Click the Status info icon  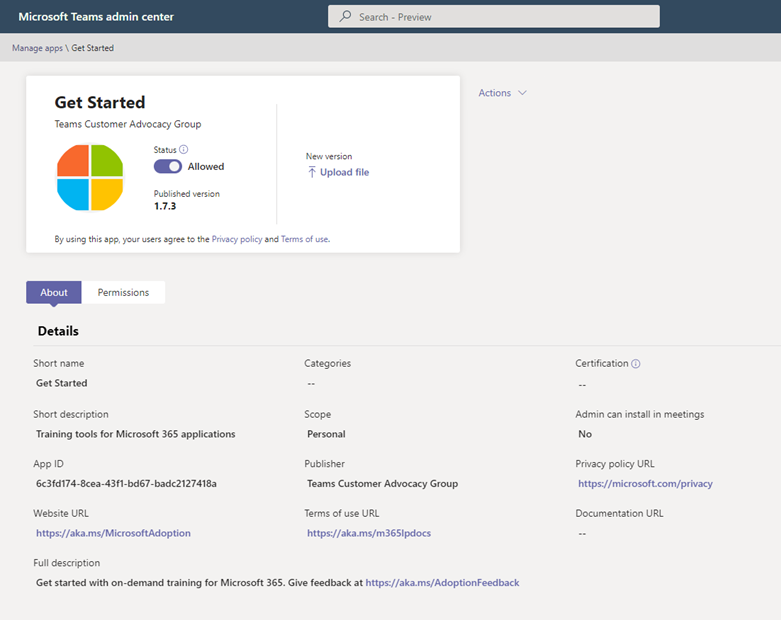184,149
